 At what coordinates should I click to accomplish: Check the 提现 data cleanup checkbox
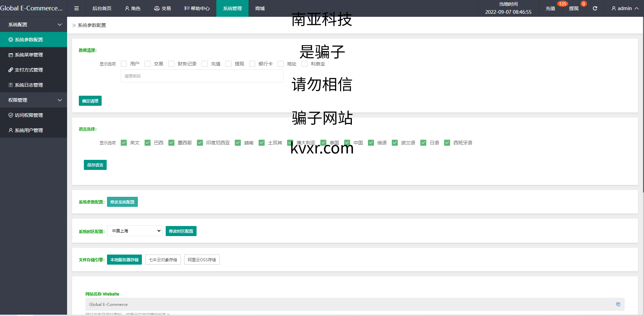pyautogui.click(x=228, y=64)
